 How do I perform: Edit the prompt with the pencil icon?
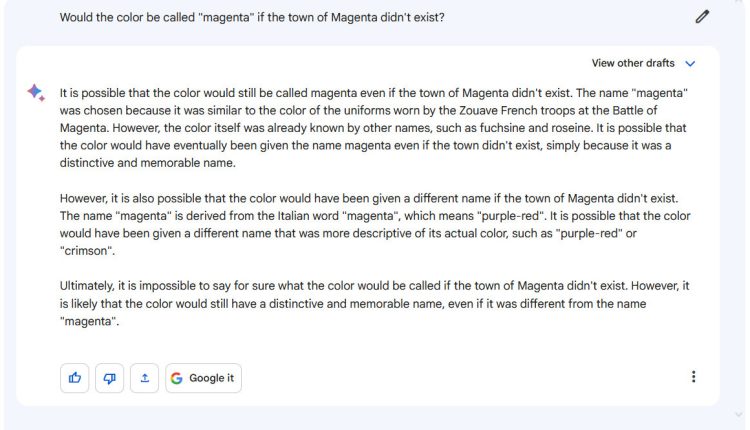[702, 17]
